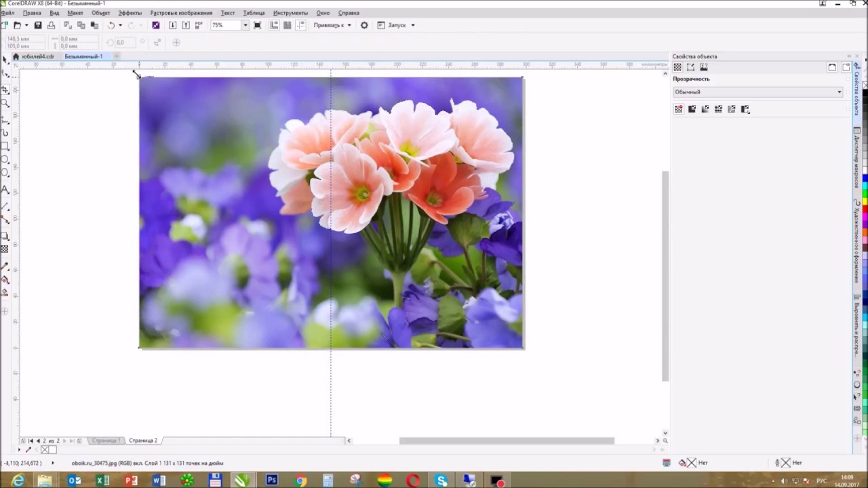Select the Text tool (letter A)
Viewport: 868px width, 488px height.
pyautogui.click(x=5, y=189)
